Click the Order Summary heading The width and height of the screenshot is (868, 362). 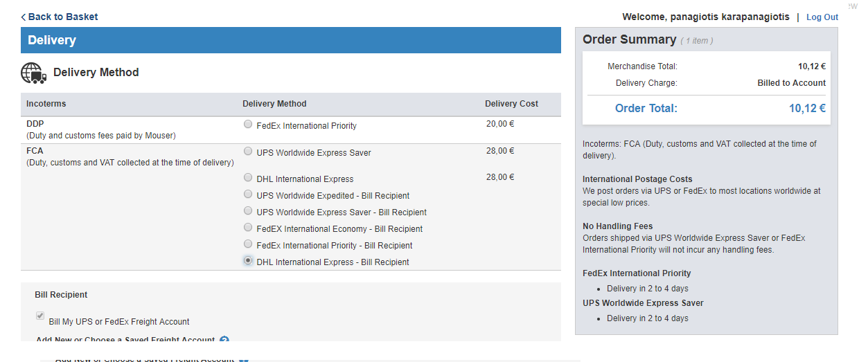coord(629,39)
